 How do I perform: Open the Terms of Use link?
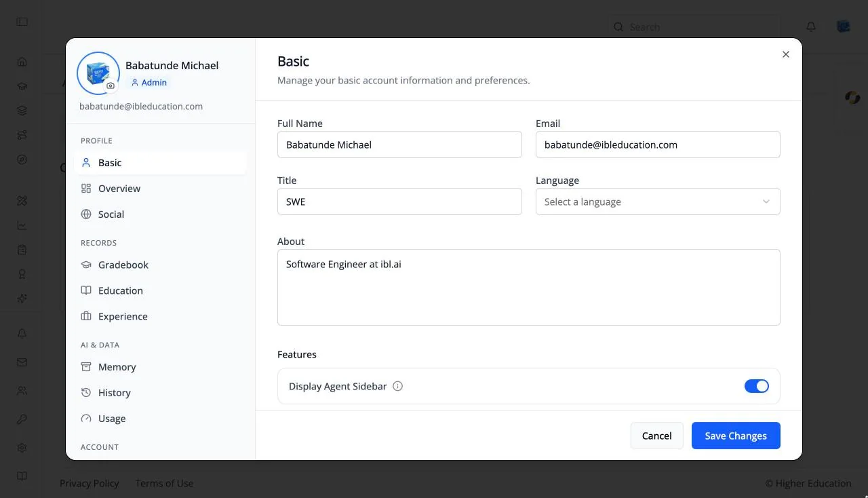coord(164,483)
